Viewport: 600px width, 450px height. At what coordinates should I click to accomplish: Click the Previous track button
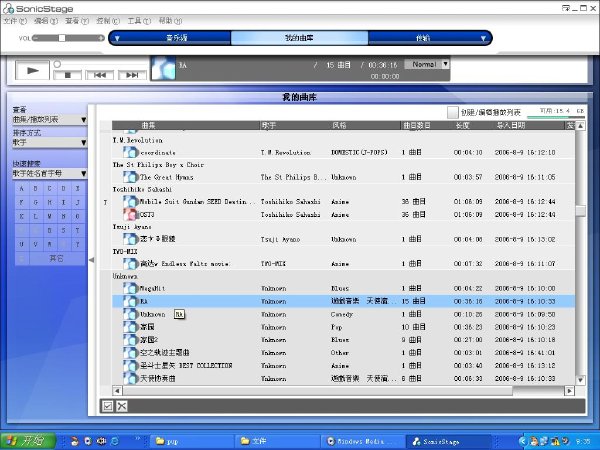99,75
